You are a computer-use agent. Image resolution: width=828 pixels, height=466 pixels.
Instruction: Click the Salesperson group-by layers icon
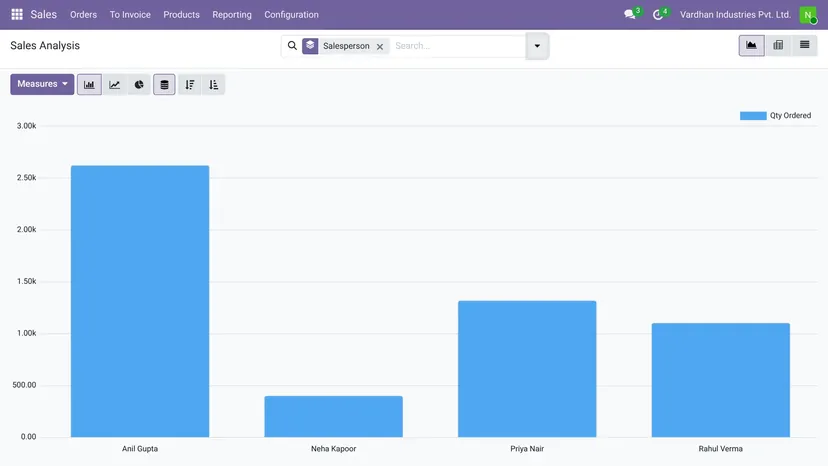[x=310, y=46]
